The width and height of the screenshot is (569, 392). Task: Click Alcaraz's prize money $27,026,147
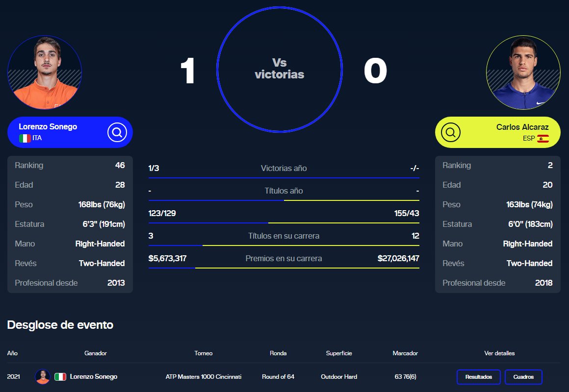pos(398,258)
